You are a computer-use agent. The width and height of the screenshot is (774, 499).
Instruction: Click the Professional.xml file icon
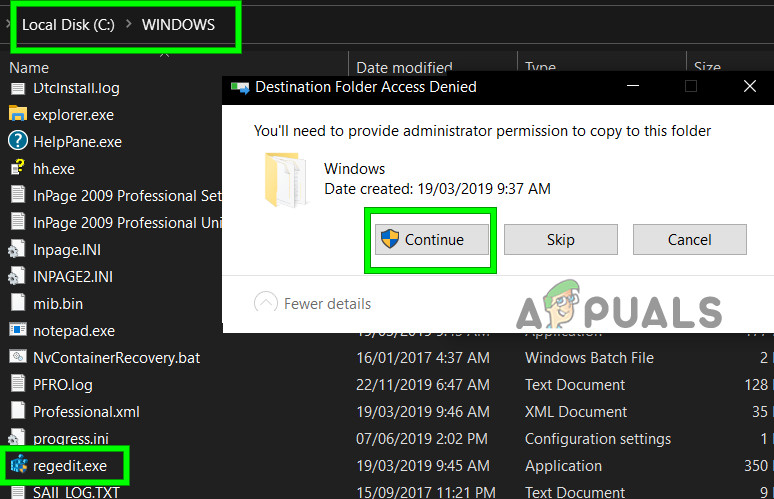[18, 411]
